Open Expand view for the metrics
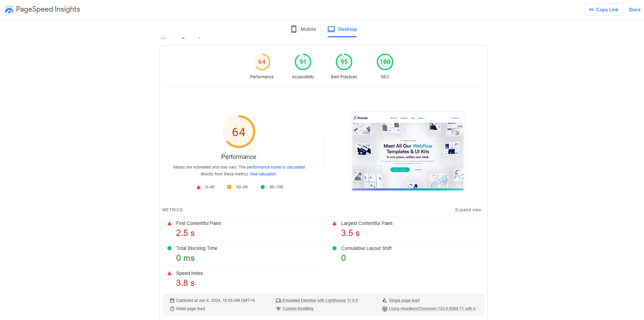This screenshot has width=644, height=320. point(468,210)
